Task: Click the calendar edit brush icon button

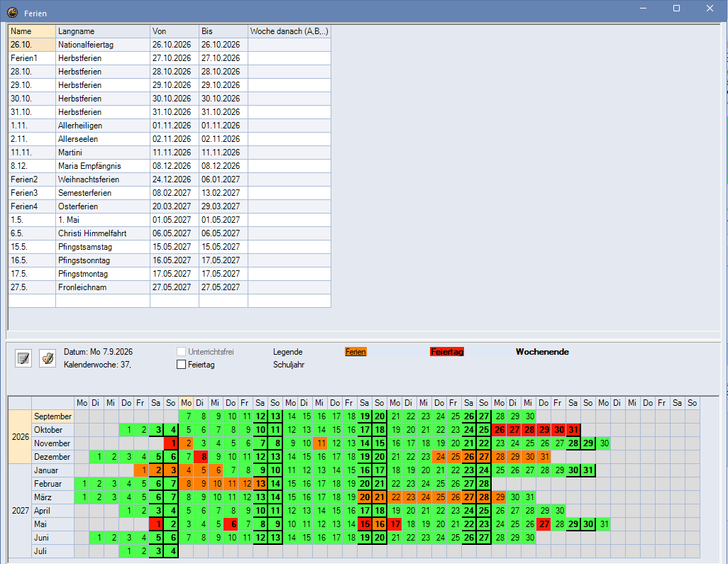Action: coord(48,358)
